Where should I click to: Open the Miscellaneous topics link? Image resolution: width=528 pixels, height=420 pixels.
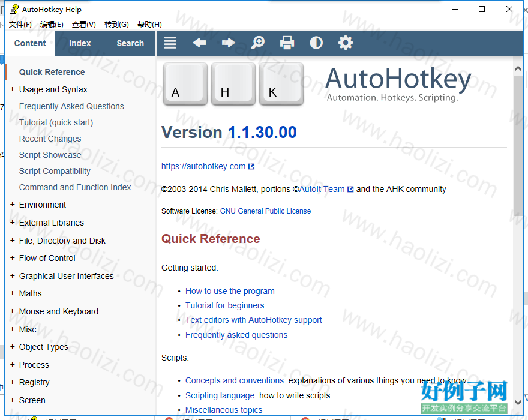point(224,410)
